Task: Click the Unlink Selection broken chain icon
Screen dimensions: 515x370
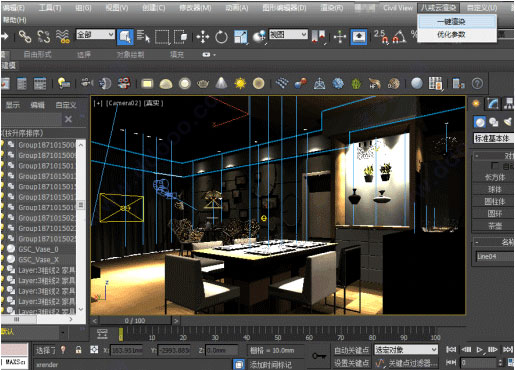Action: point(44,36)
